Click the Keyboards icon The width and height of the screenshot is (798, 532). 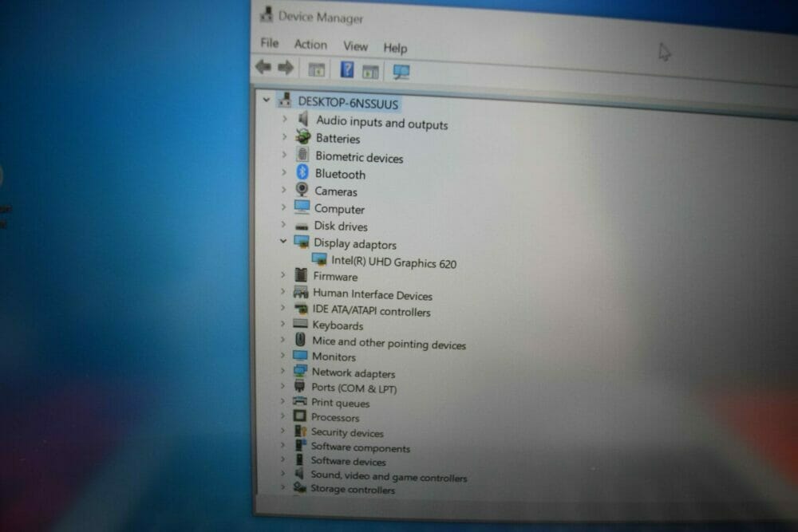pyautogui.click(x=300, y=324)
